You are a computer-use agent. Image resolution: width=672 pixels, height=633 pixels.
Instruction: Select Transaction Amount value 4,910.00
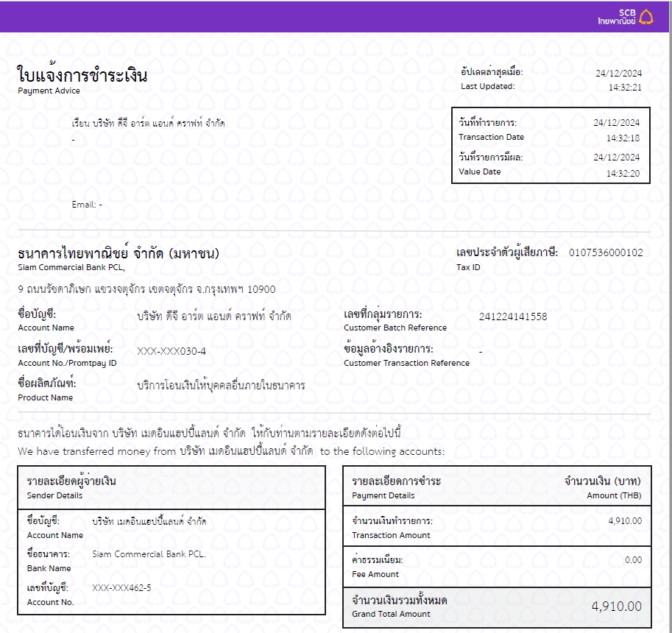coord(625,521)
